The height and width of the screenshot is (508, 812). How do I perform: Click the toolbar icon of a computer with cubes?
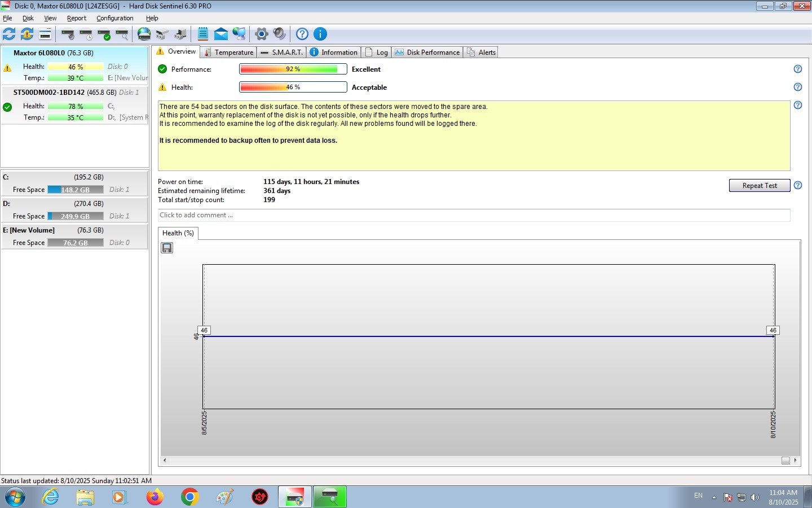(180, 34)
